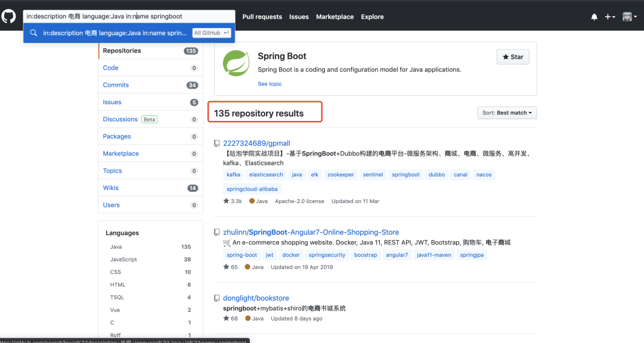Open Explore in the header
Image resolution: width=644 pixels, height=343 pixels.
tap(373, 17)
